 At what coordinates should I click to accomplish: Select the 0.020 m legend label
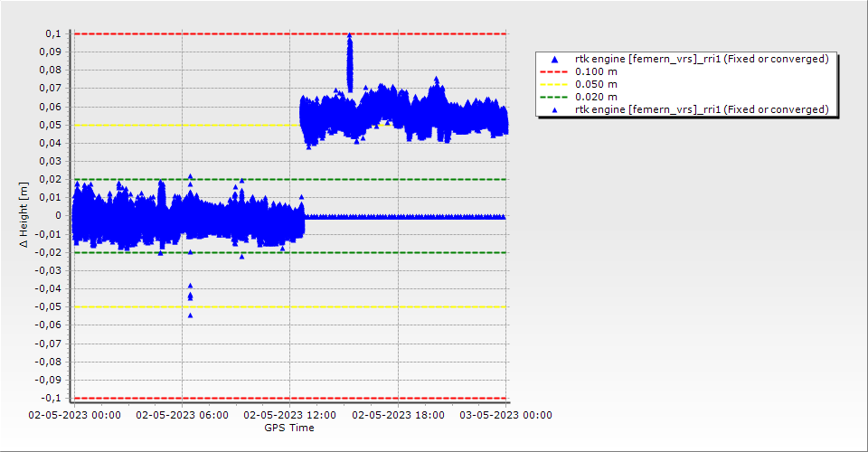pyautogui.click(x=597, y=97)
